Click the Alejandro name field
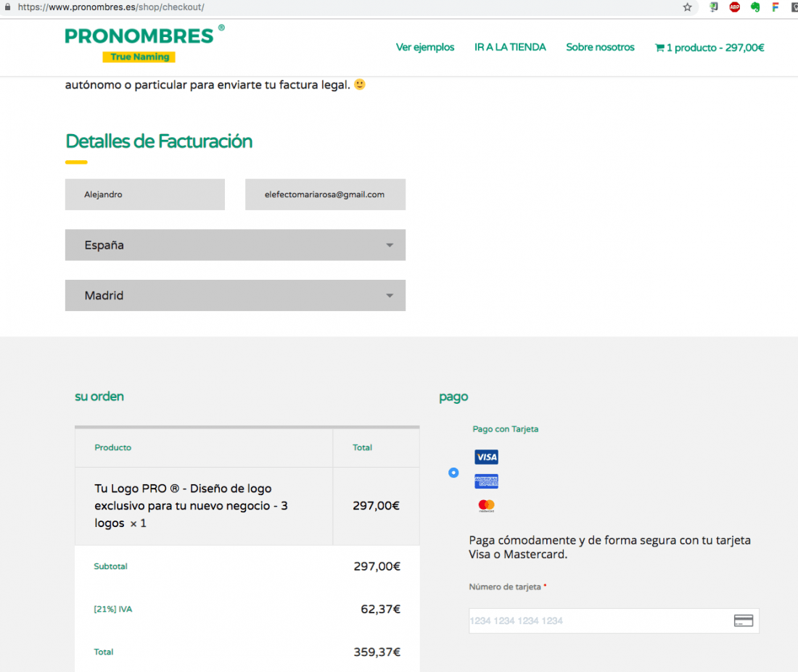The width and height of the screenshot is (798, 672). tap(145, 194)
